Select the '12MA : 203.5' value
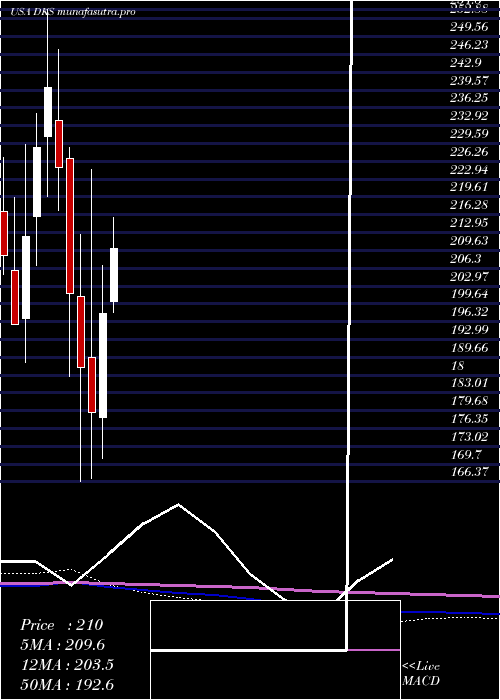500x700 pixels. coord(67,665)
